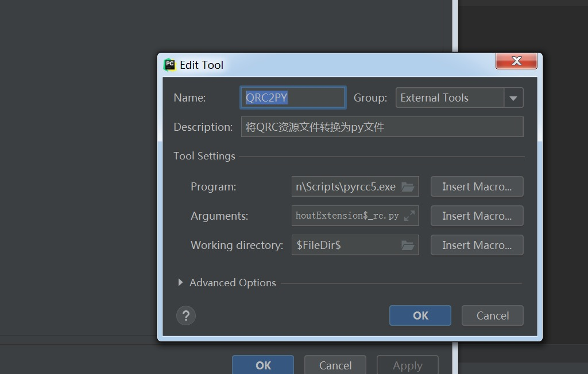The width and height of the screenshot is (588, 374).
Task: Click the Tool Settings section label
Action: point(204,156)
